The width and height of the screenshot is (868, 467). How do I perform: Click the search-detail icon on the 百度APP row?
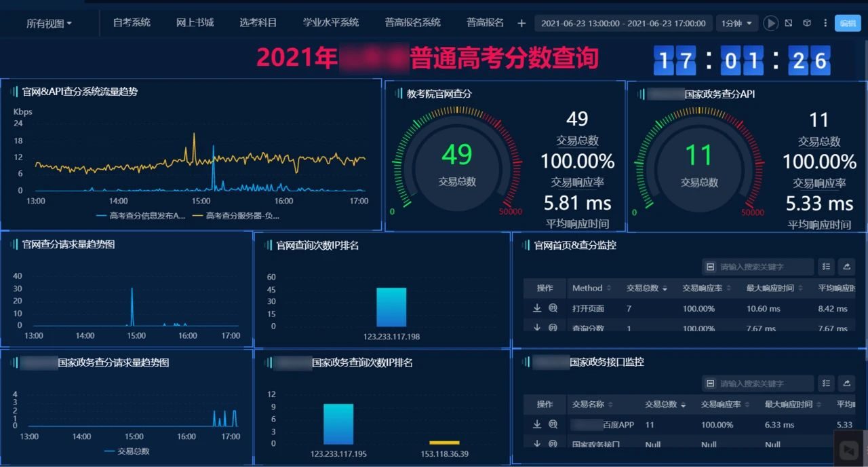point(553,424)
